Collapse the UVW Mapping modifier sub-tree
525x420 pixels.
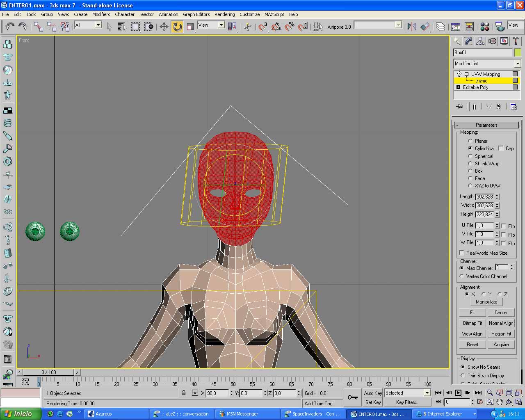pyautogui.click(x=466, y=74)
